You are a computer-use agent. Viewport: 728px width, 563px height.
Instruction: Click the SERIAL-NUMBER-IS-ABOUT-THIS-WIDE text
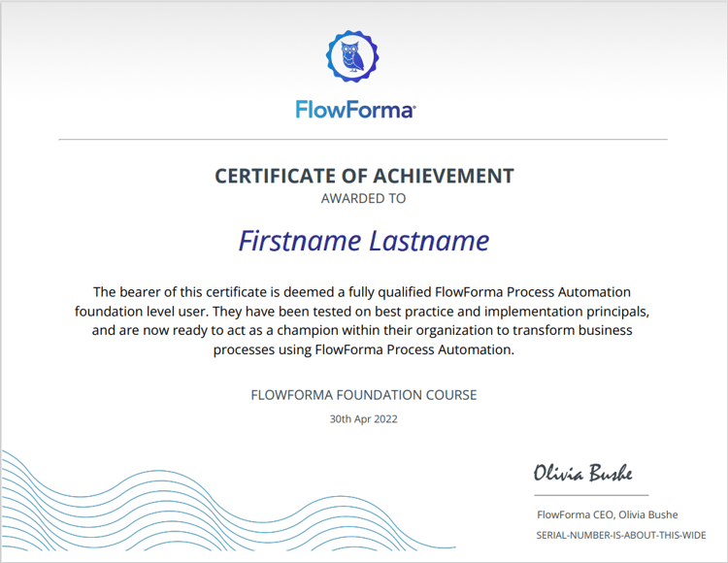pyautogui.click(x=621, y=535)
